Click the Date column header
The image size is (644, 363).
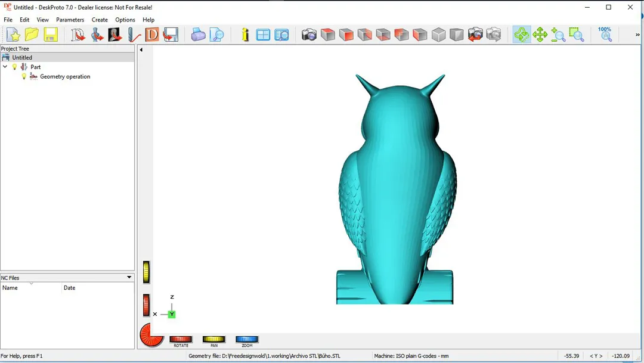tap(69, 288)
